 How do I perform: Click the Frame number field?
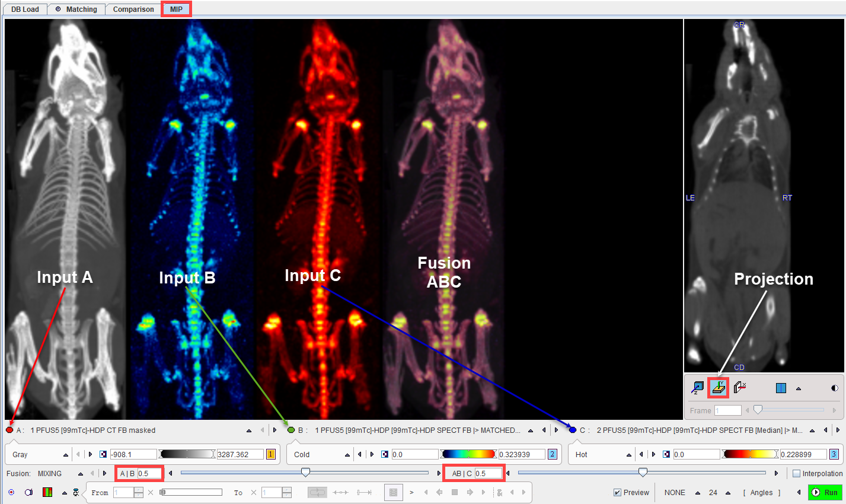pos(727,410)
